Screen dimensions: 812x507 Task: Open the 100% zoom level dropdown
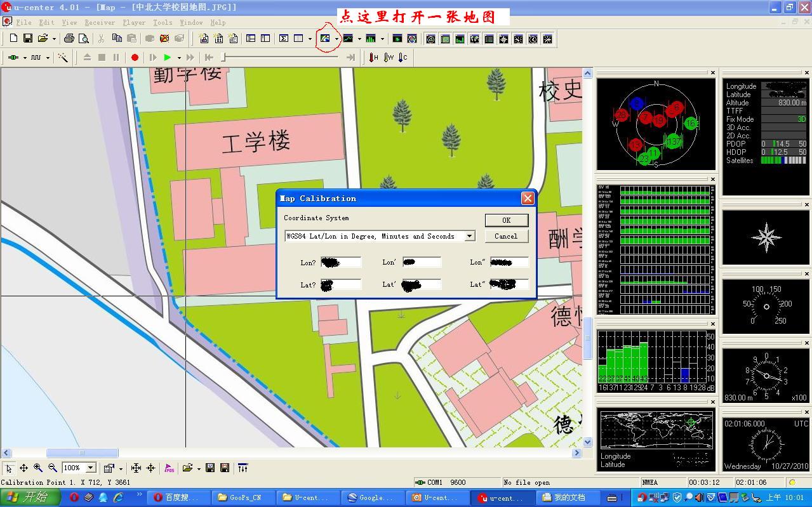tap(90, 468)
